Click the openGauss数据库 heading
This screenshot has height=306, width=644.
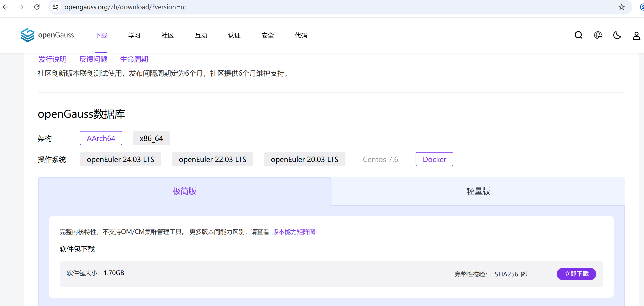[81, 114]
